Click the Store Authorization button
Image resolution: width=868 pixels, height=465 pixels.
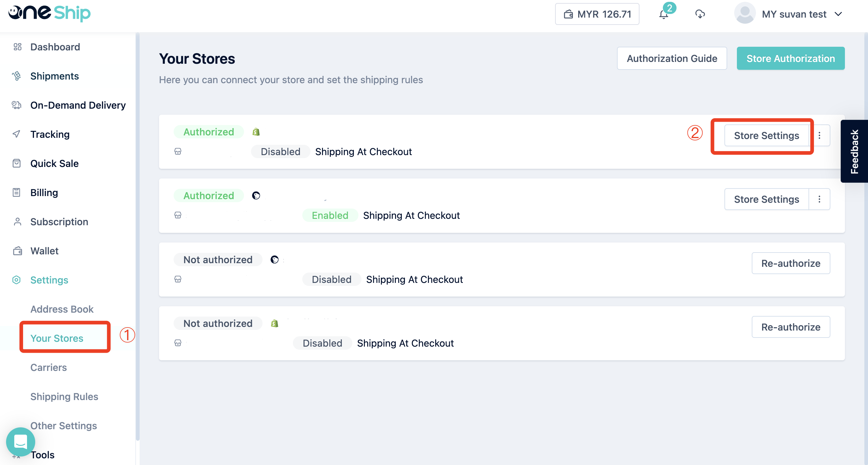tap(791, 58)
